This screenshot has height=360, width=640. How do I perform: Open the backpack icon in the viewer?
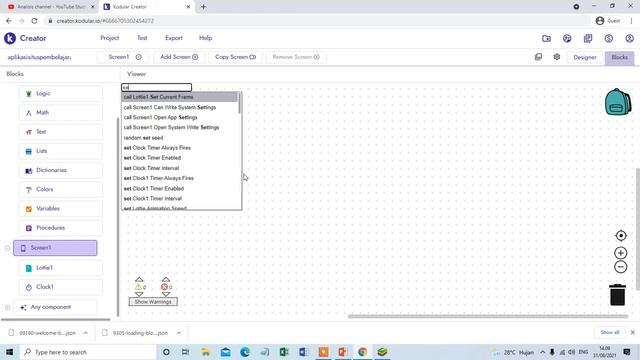click(x=618, y=102)
